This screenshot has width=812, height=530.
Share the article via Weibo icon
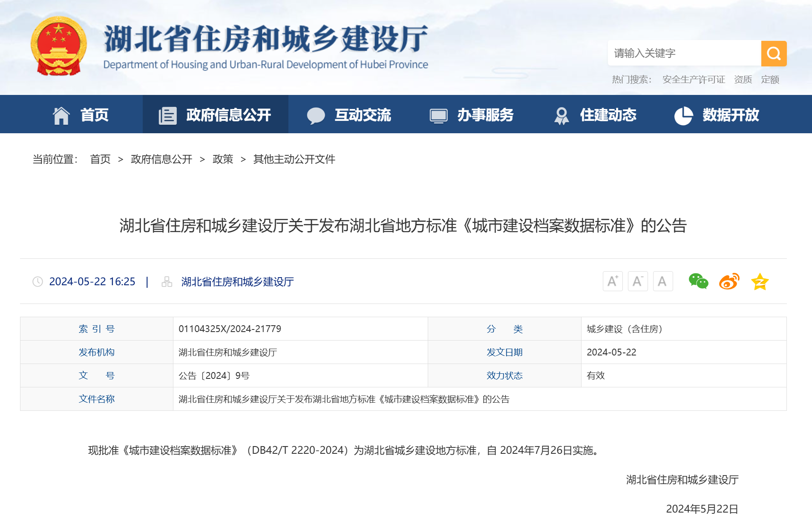point(728,281)
